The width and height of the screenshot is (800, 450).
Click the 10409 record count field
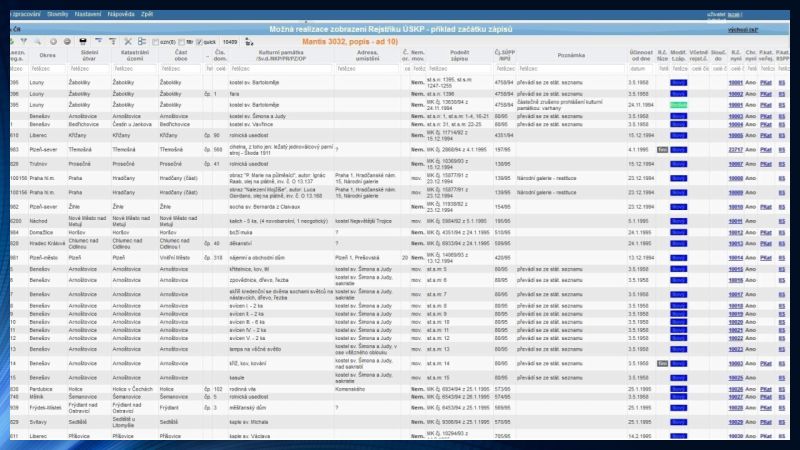(x=230, y=42)
